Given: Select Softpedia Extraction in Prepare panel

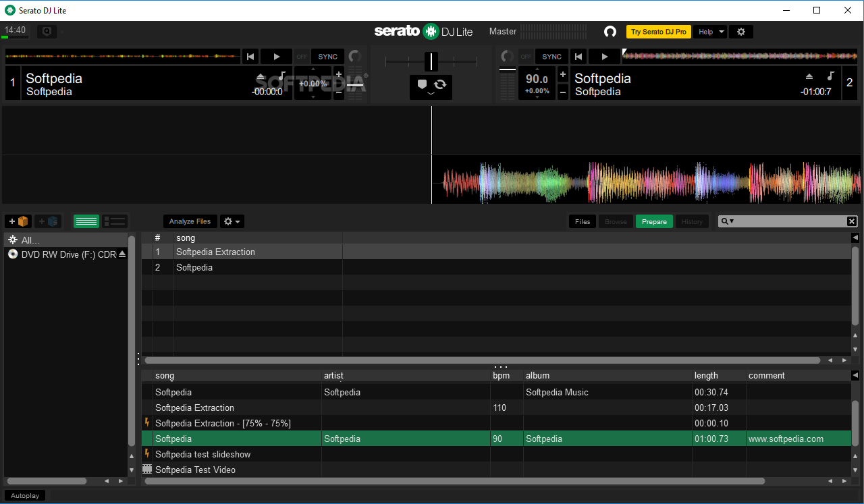Looking at the screenshot, I should [x=496, y=252].
